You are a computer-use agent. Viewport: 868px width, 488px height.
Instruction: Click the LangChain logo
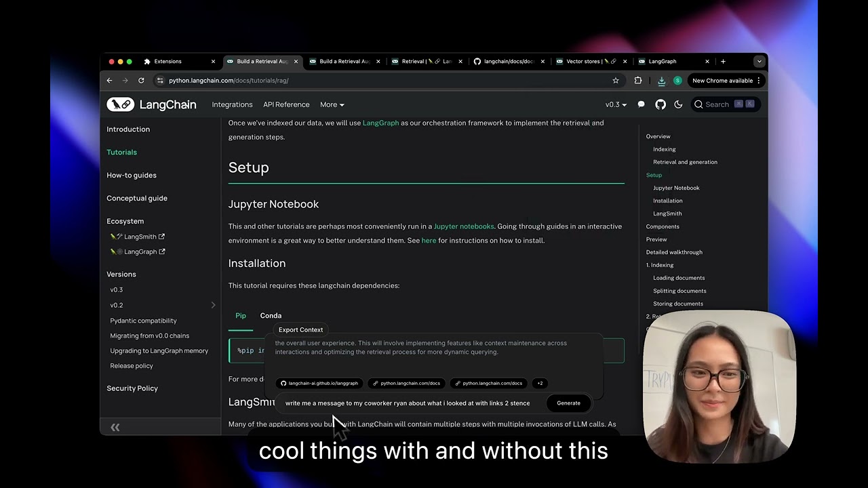click(x=151, y=104)
